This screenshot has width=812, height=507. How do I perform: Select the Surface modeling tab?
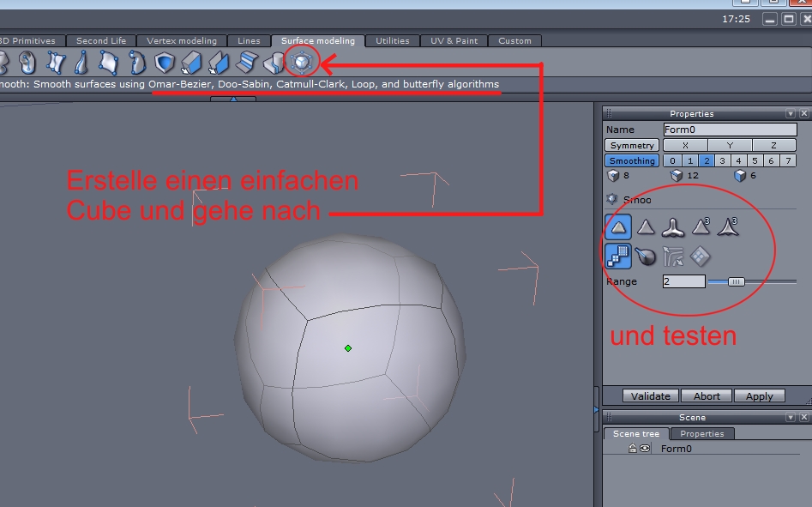pyautogui.click(x=318, y=41)
